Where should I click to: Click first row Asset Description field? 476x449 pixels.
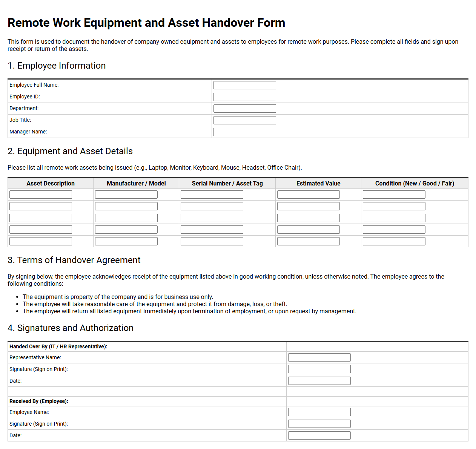(x=41, y=195)
